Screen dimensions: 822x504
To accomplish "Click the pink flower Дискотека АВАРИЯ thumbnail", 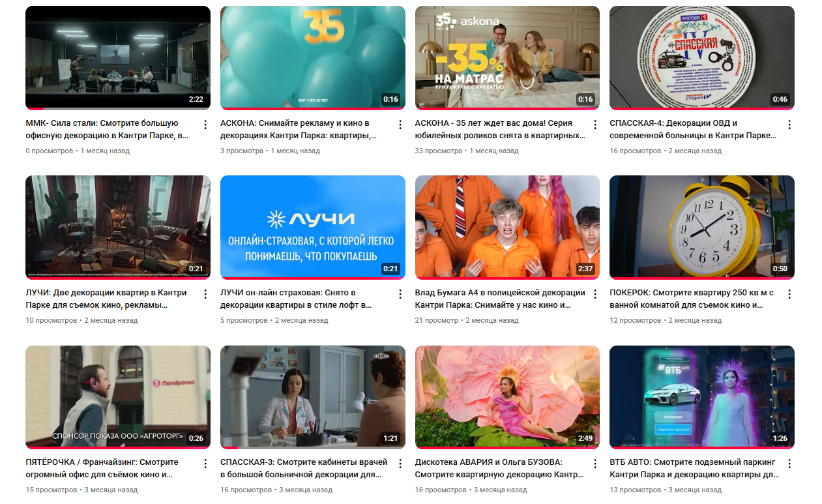I will point(507,396).
